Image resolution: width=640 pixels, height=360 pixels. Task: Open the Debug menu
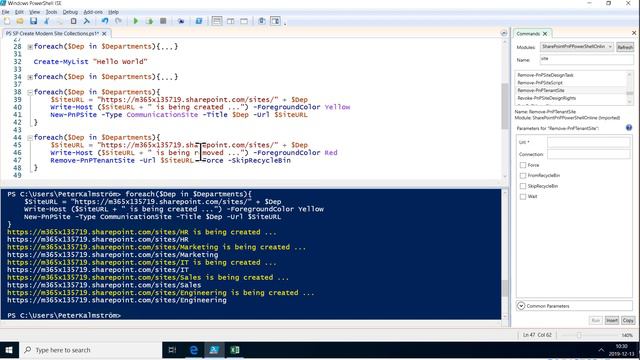pyautogui.click(x=70, y=12)
